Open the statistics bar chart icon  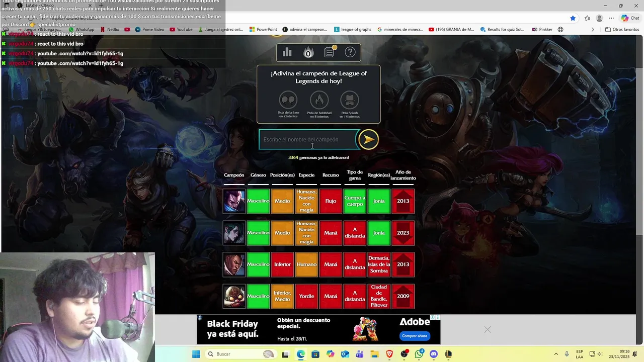pyautogui.click(x=287, y=52)
